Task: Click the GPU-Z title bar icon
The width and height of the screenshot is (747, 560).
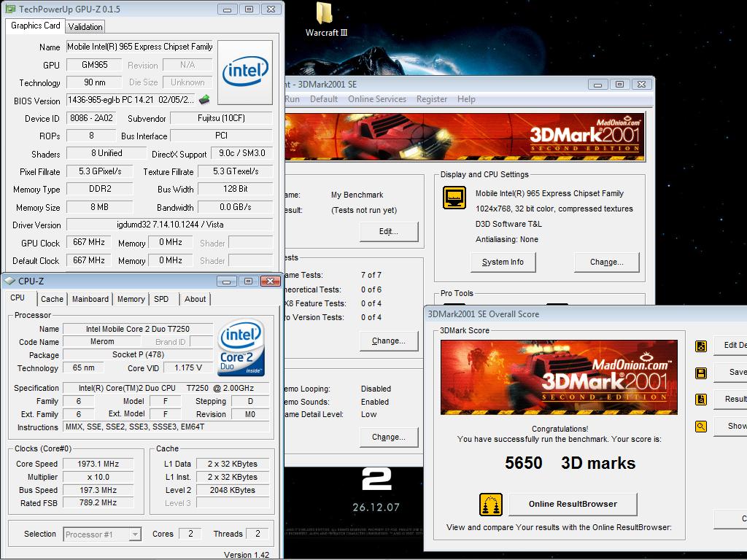Action: [9, 9]
